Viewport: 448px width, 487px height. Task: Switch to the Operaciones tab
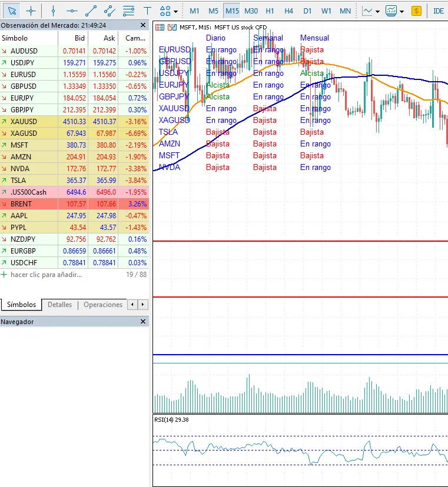pos(103,305)
